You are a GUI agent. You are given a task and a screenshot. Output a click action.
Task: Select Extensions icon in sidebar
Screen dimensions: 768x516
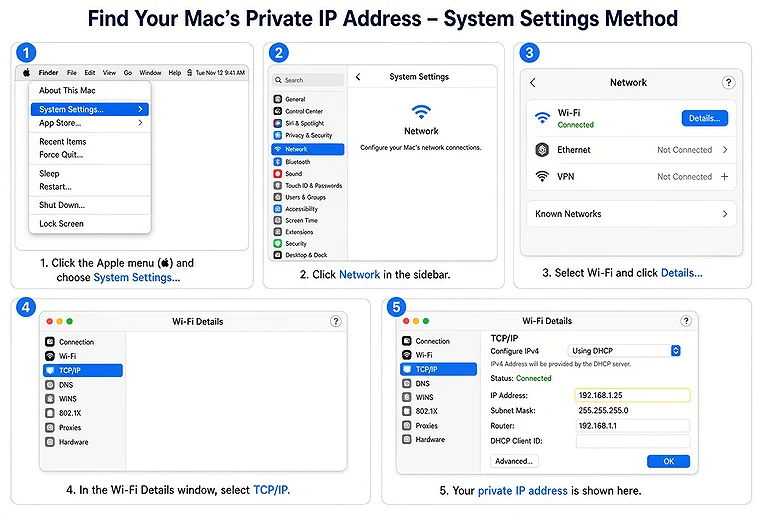coord(278,232)
